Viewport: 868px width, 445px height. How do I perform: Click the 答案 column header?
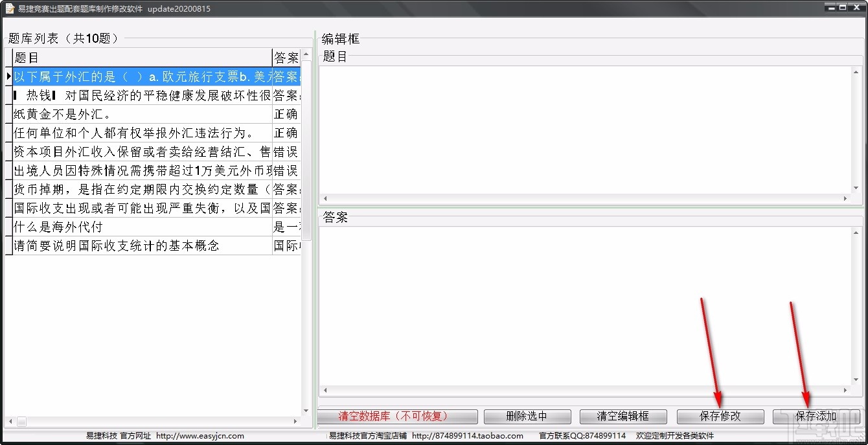coord(285,58)
